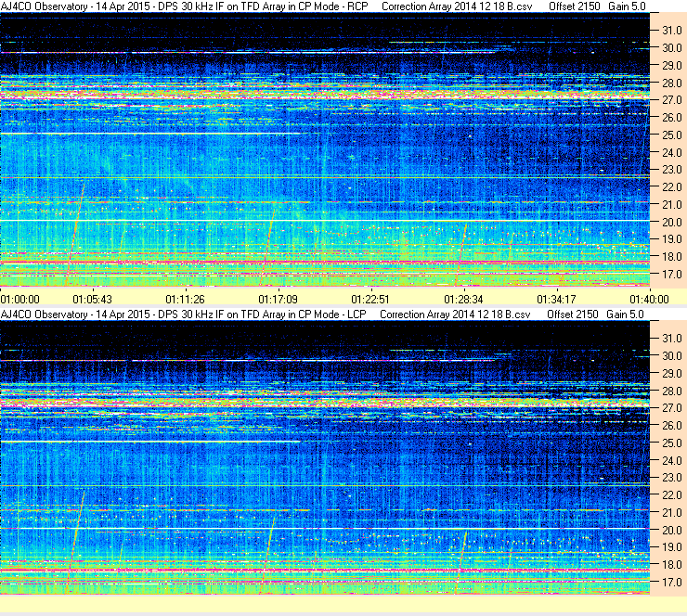Image resolution: width=687 pixels, height=616 pixels.
Task: Click 30.0 frequency label on RCP chart
Action: (x=671, y=47)
